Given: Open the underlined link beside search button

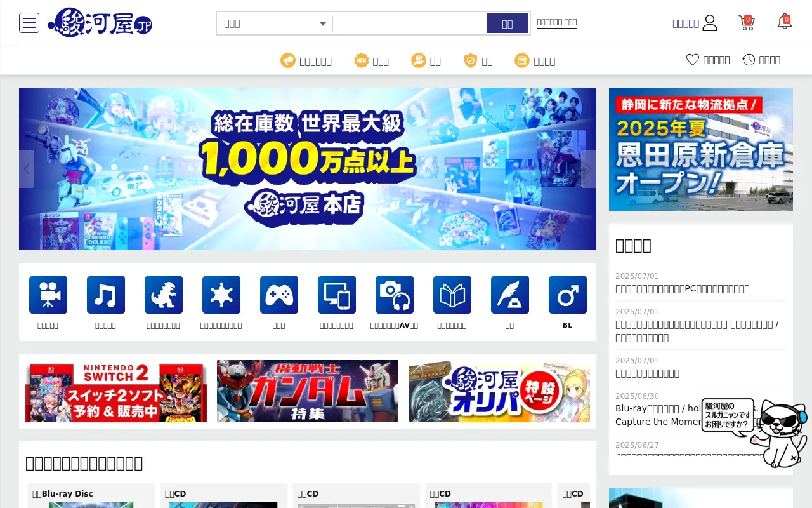Looking at the screenshot, I should click(557, 22).
